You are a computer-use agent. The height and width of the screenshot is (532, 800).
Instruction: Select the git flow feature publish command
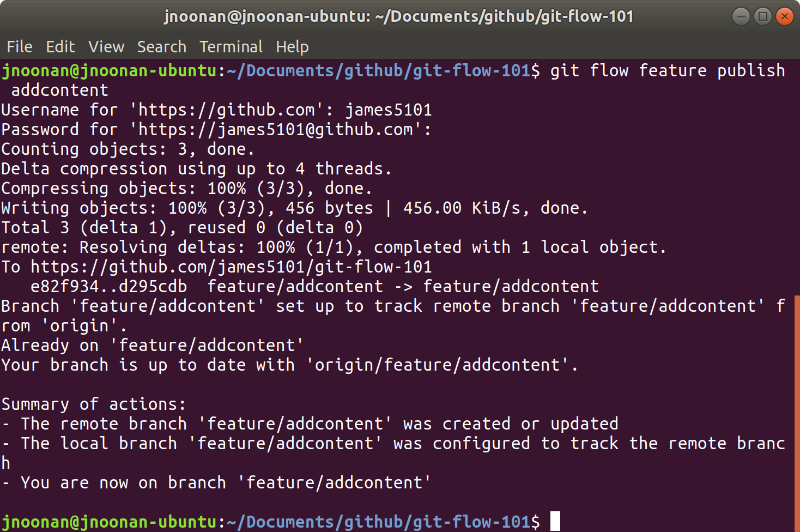click(666, 70)
